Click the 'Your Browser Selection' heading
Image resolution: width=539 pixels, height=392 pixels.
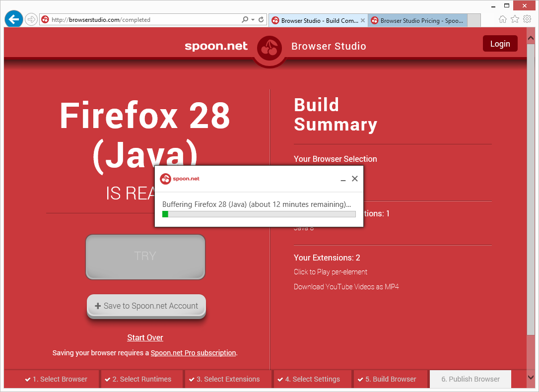[x=335, y=159]
